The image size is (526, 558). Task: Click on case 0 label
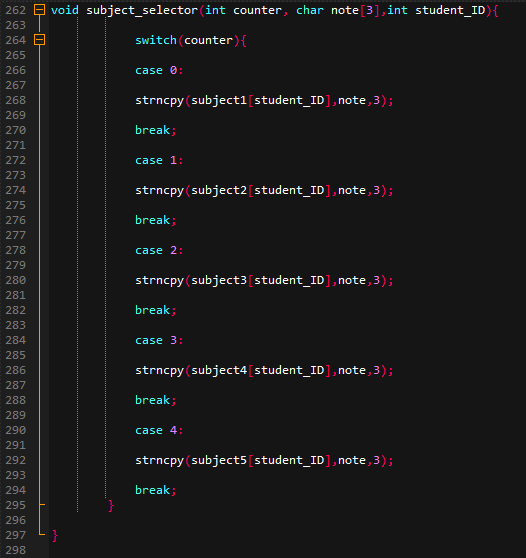pyautogui.click(x=159, y=70)
